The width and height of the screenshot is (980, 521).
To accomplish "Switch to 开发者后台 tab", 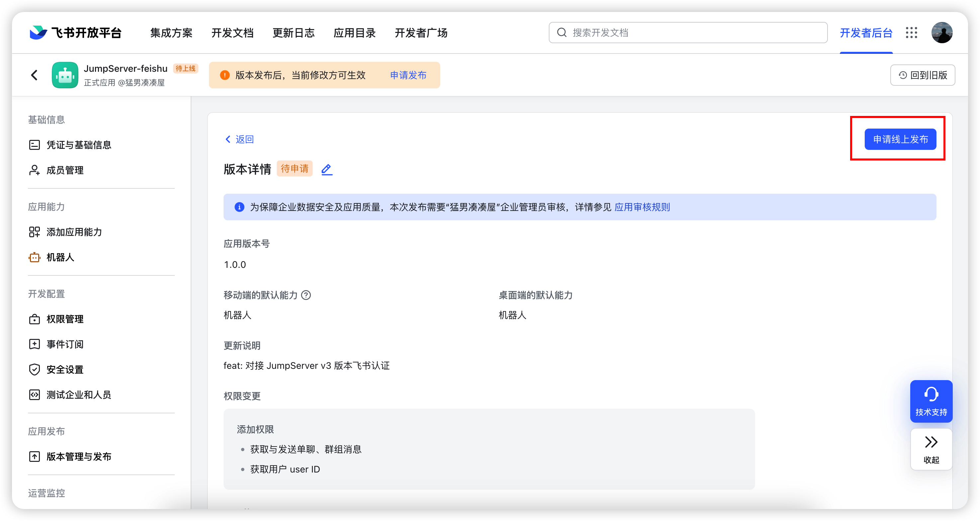I will pyautogui.click(x=866, y=33).
